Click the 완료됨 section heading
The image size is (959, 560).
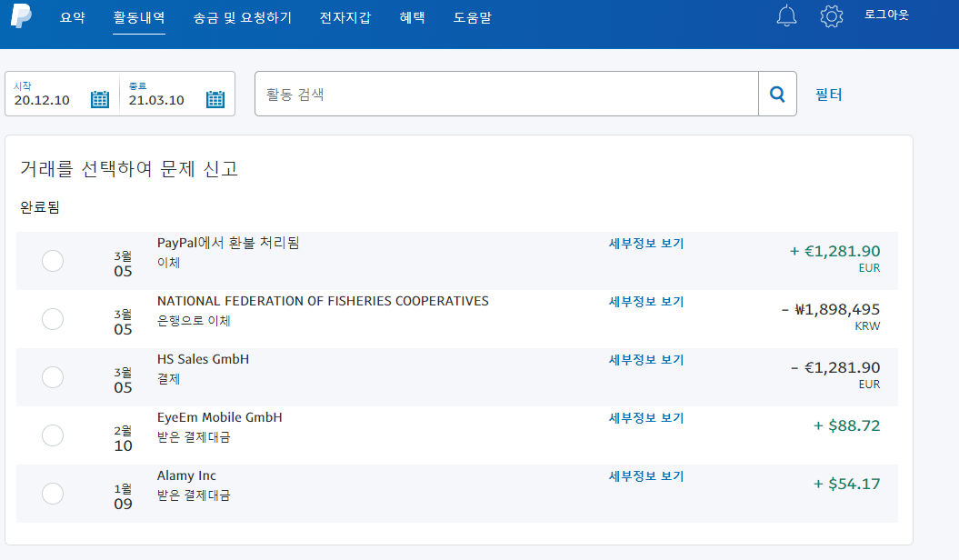[40, 207]
